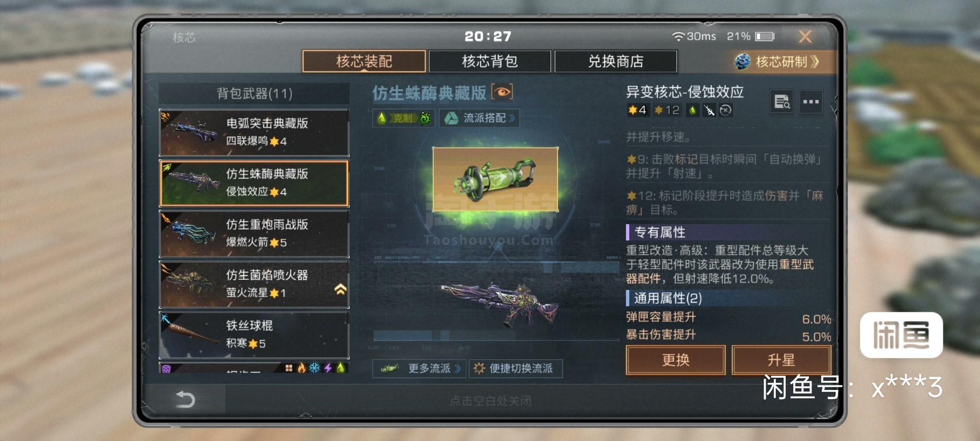Select 铁丝球棍 weapon entry
Image resolution: width=980 pixels, height=441 pixels.
tap(254, 335)
